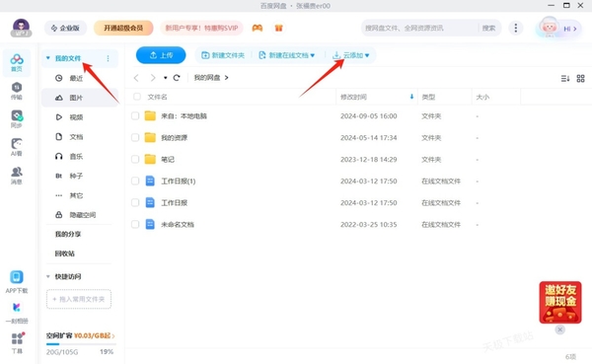592x364 pixels.
Task: Switch to list sort view icon
Action: tap(564, 79)
